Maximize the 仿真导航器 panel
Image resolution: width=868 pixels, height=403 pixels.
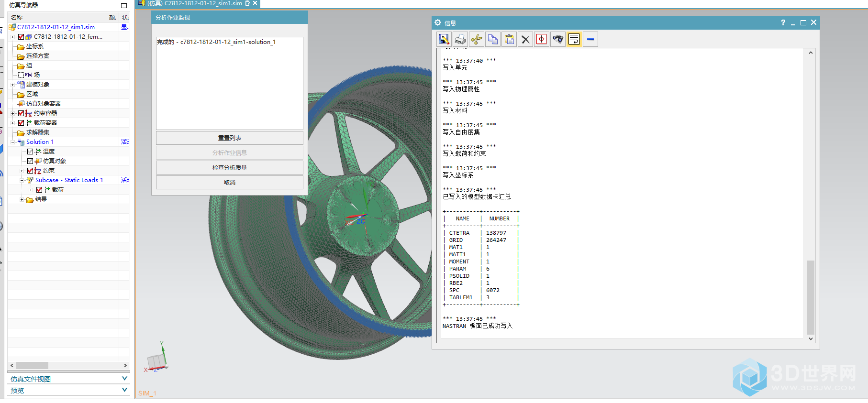[x=124, y=5]
